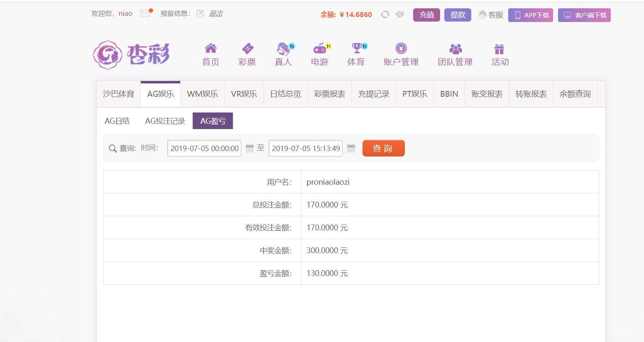Open the 日结总览 tab
644x342 pixels.
click(286, 94)
